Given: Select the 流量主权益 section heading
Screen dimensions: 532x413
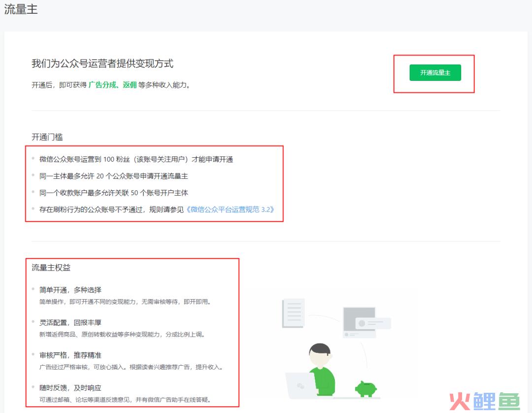Looking at the screenshot, I should click(51, 268).
